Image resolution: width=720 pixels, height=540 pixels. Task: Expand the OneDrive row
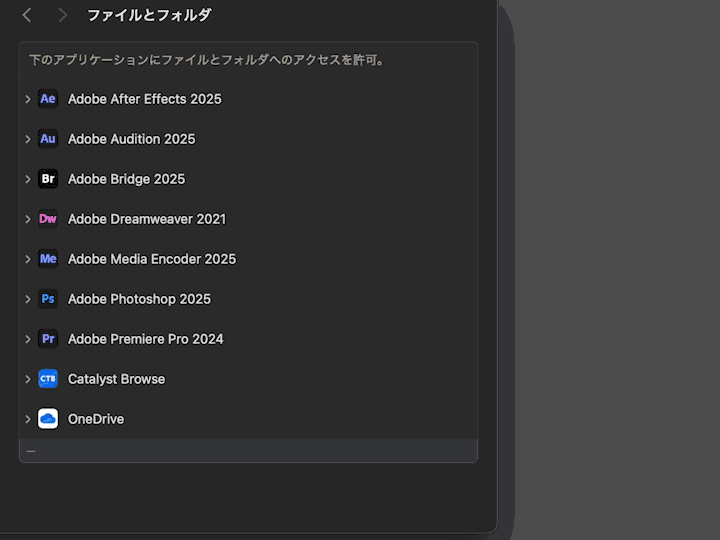click(x=28, y=419)
